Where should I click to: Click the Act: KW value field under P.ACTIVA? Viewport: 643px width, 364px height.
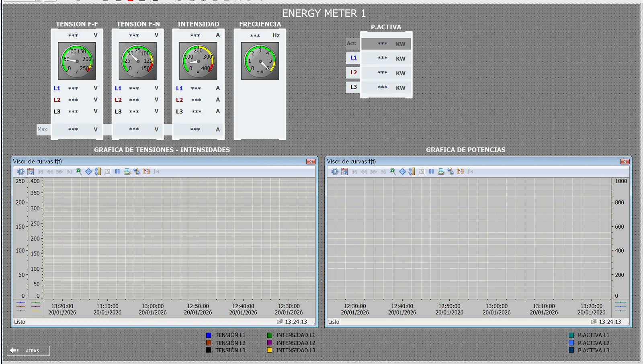point(386,44)
